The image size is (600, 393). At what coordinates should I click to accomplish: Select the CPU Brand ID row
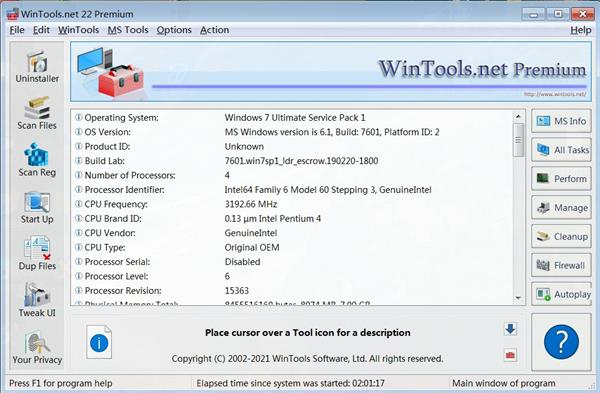click(292, 219)
